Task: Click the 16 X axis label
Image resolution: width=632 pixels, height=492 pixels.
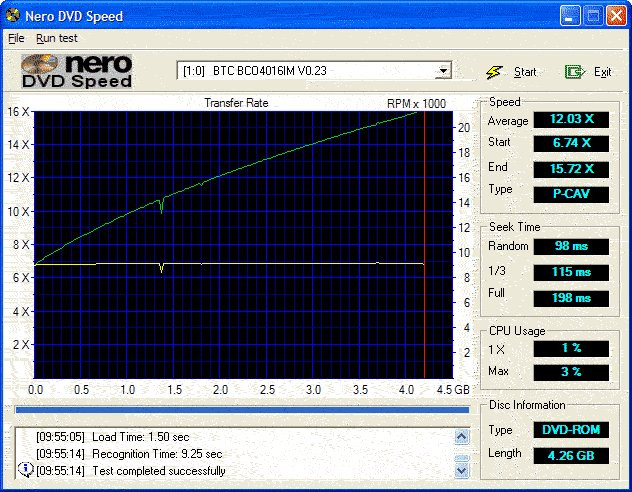Action: tap(19, 112)
